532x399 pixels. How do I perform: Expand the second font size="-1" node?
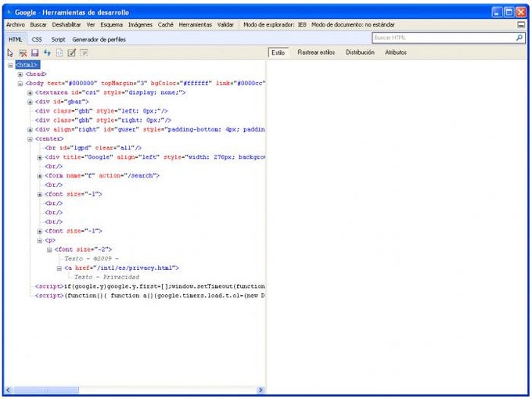(x=40, y=232)
